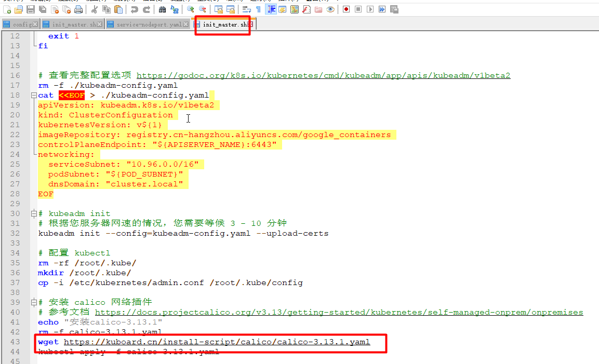
Task: Toggle word wrap in the toolbar
Action: [246, 9]
